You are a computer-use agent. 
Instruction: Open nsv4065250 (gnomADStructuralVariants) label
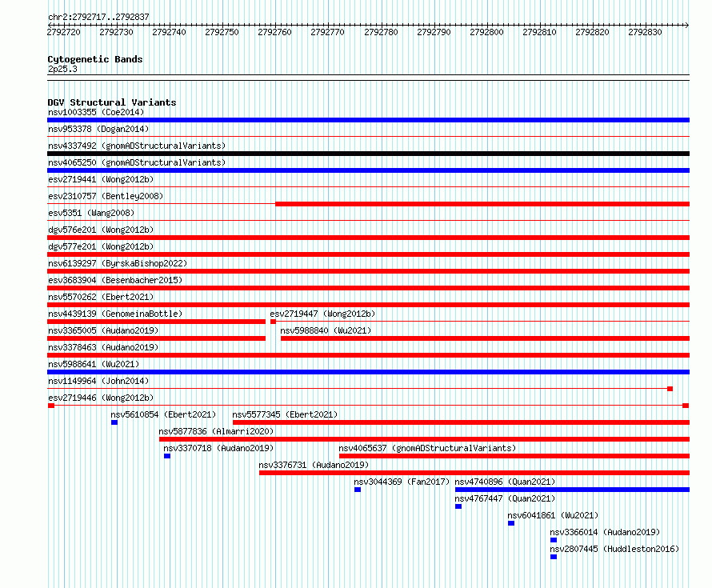click(137, 162)
